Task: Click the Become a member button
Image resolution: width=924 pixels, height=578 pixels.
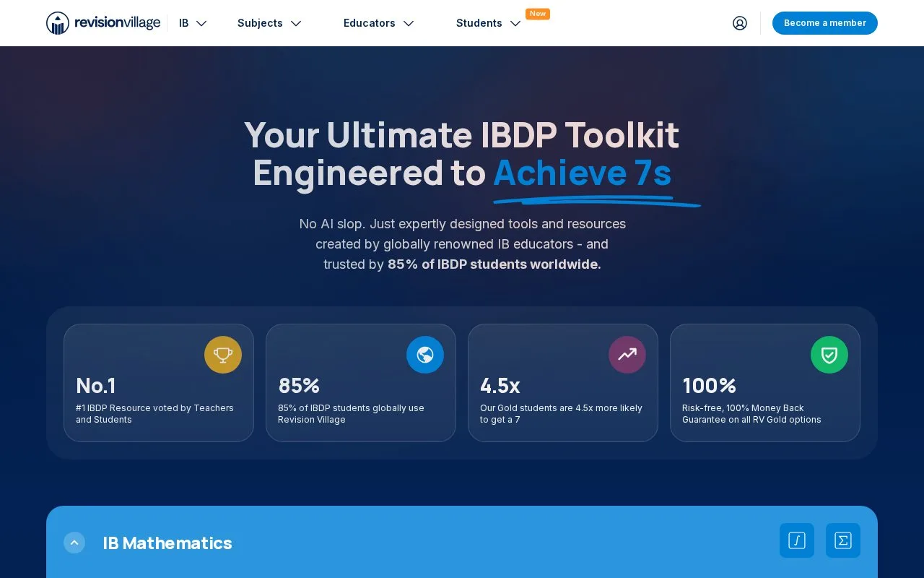Action: click(x=825, y=23)
